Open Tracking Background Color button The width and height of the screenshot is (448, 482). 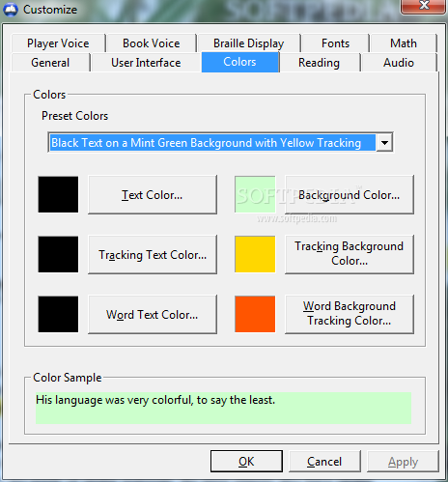pyautogui.click(x=350, y=255)
